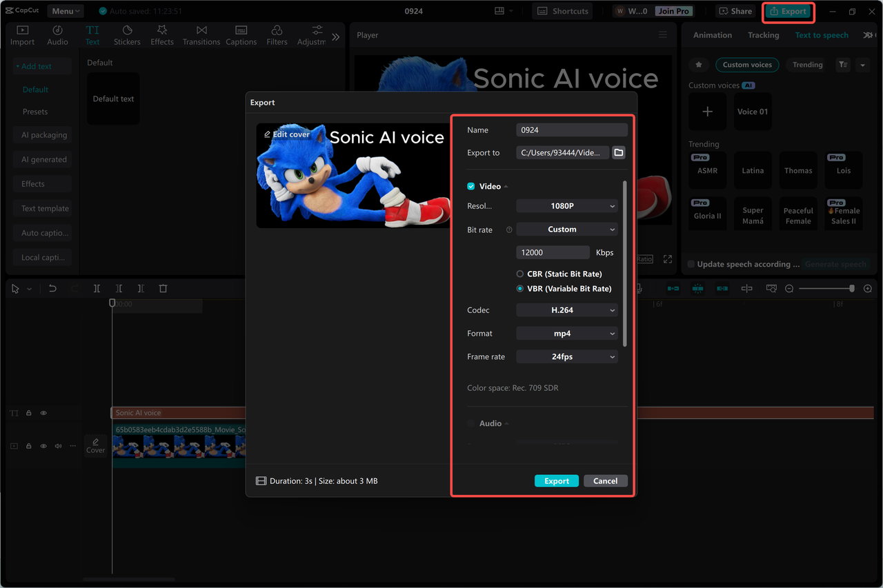Switch to the Tracking tab
This screenshot has height=588, width=883.
tap(763, 34)
